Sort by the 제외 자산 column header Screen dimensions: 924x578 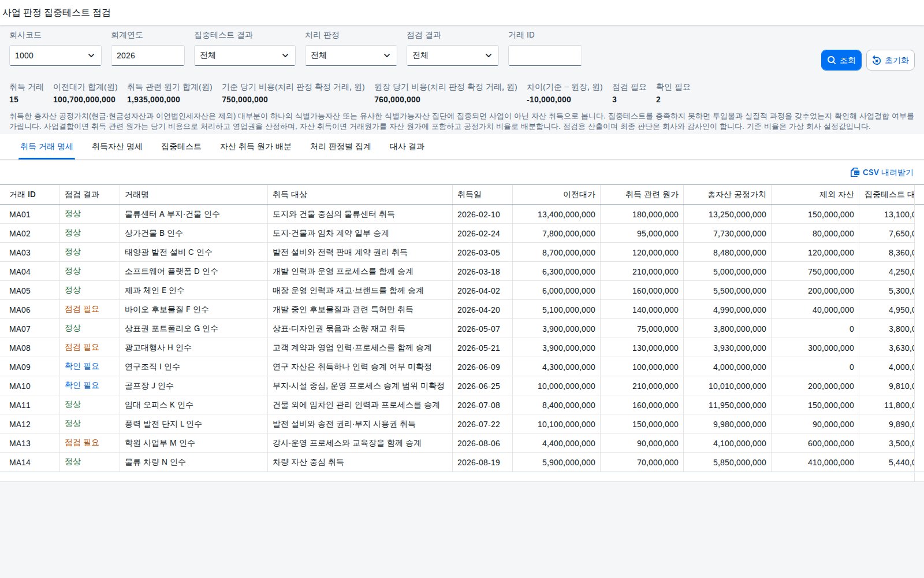(815, 195)
